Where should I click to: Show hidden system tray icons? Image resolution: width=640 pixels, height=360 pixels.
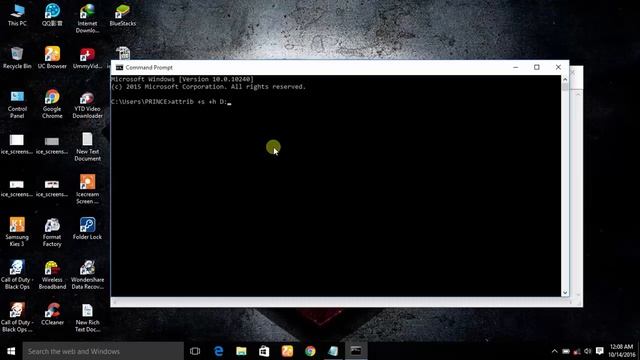pyautogui.click(x=554, y=351)
